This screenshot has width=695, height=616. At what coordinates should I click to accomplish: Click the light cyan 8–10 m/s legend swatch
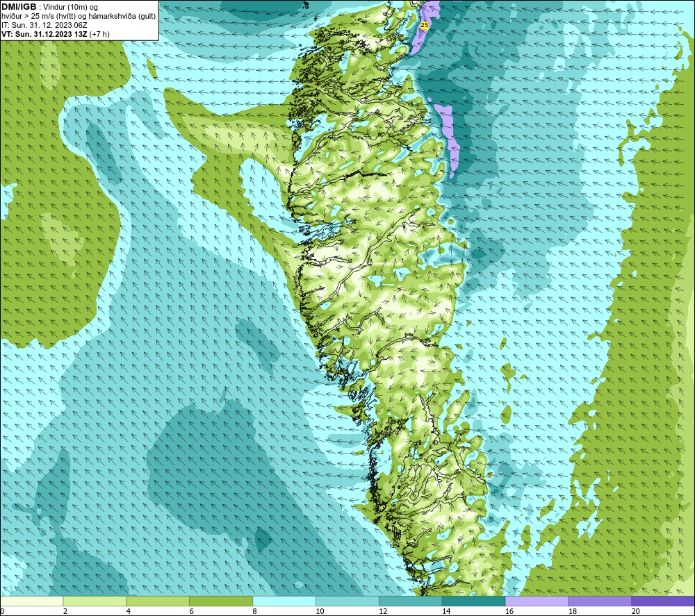coord(284,601)
